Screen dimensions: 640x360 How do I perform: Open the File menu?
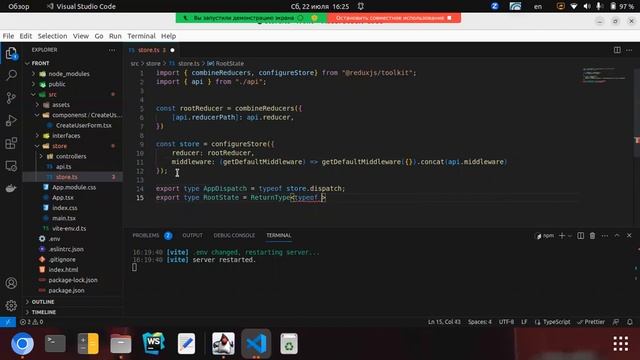tap(8, 36)
